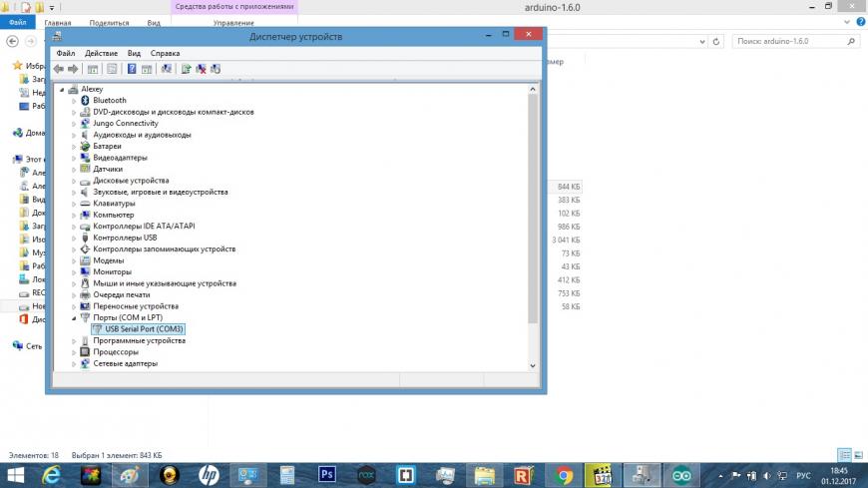Viewport: 868px width, 488px height.
Task: Click Explorer back navigation arrow
Action: pyautogui.click(x=12, y=42)
